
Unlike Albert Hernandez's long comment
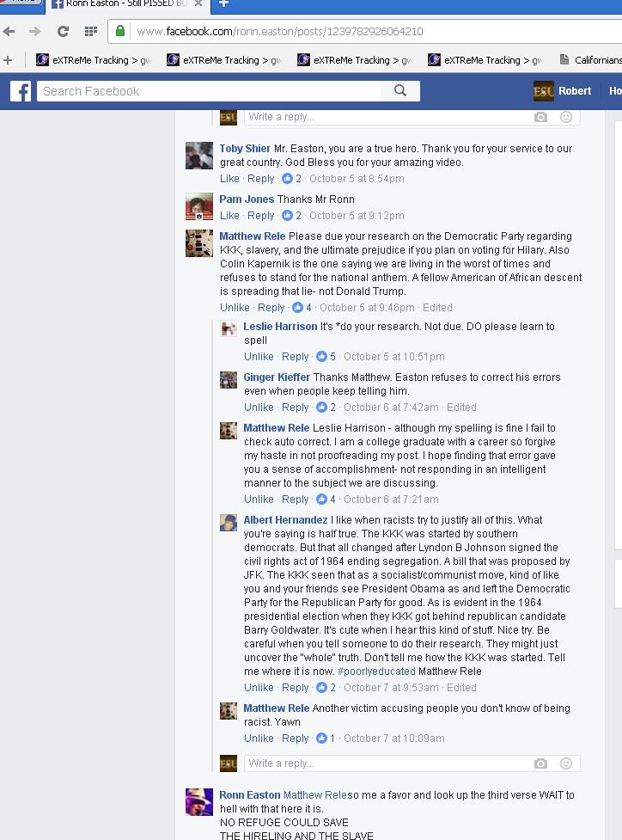259,688
